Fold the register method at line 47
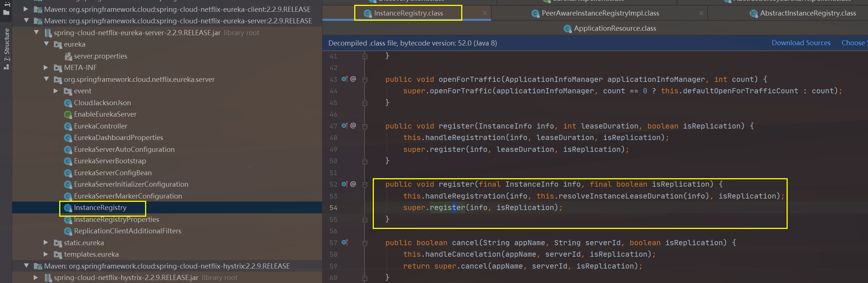 (x=365, y=126)
